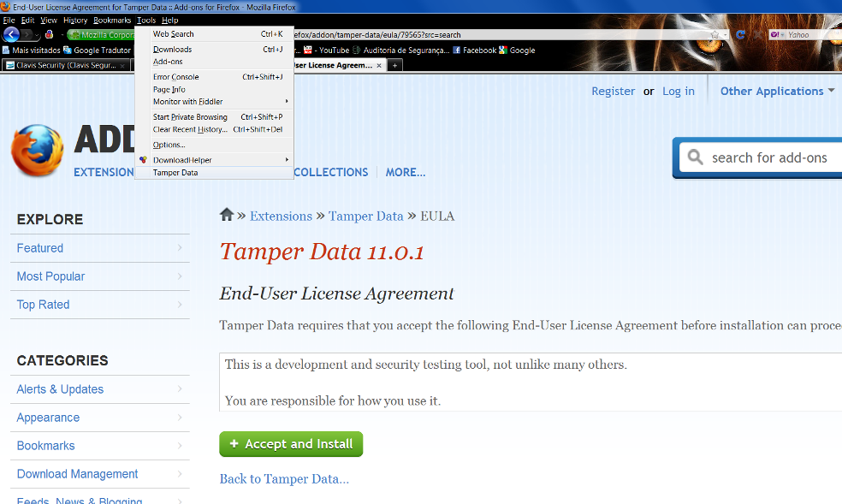Open the Auditoria de Segurança bookmark

[400, 50]
